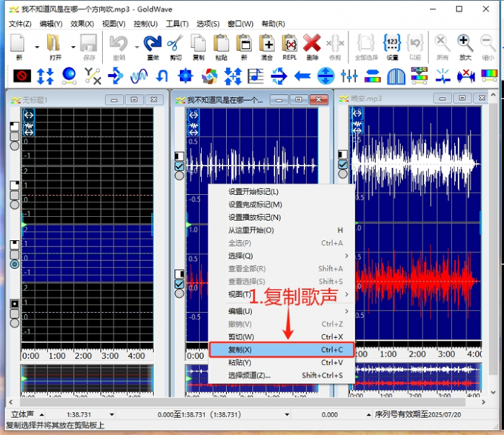Viewport: 504px width, 435px height.
Task: Click the blue left-arrow effect icon
Action: 302,76
